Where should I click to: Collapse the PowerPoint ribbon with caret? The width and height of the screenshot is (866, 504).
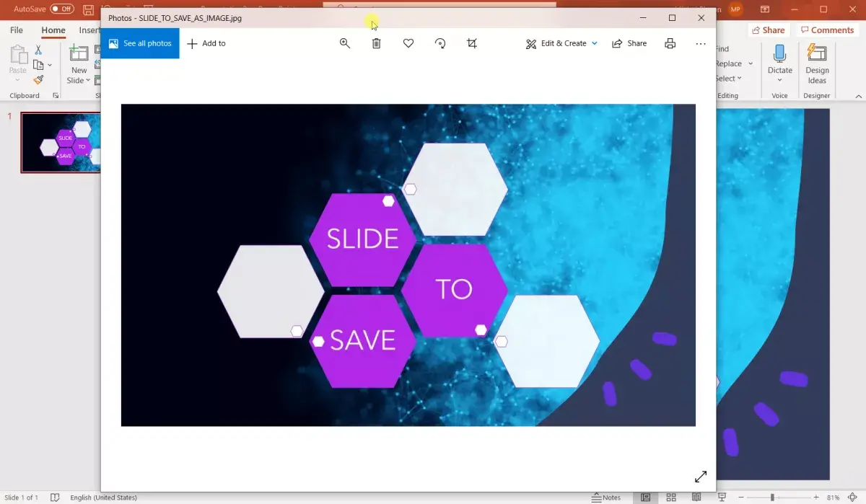click(x=858, y=96)
